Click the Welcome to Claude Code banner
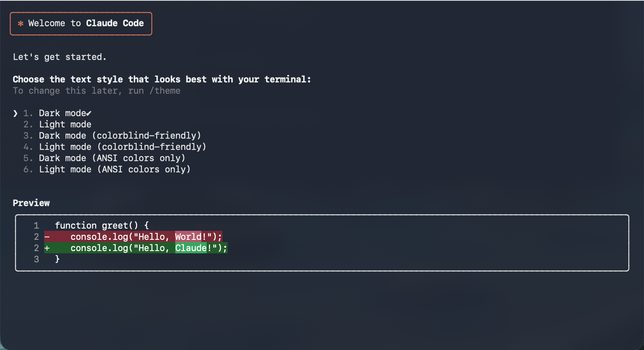The height and width of the screenshot is (350, 644). click(x=81, y=24)
